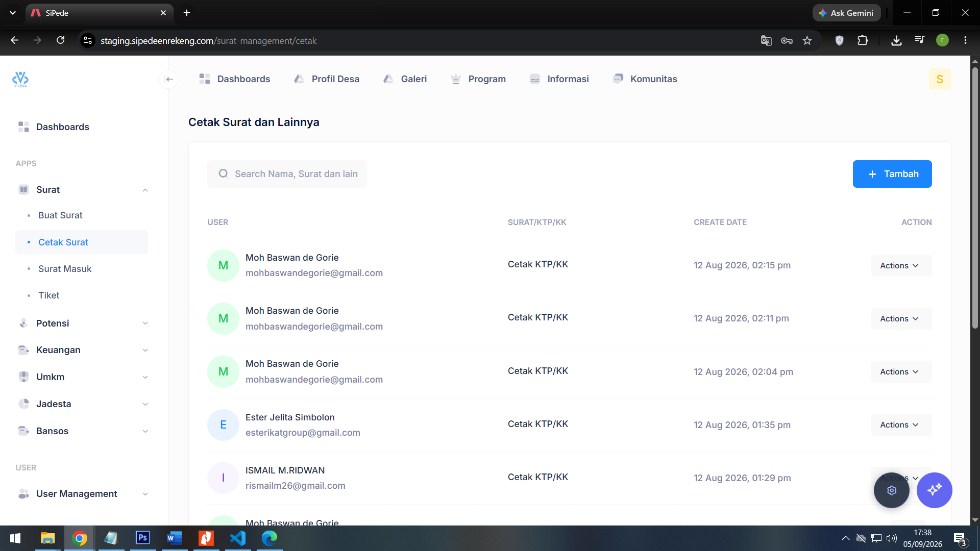Open Surat Masuk in sidebar
980x551 pixels.
tap(65, 269)
